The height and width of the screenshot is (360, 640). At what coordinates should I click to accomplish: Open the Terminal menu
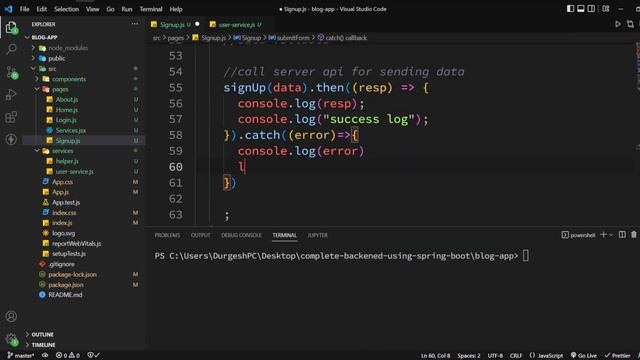pos(151,9)
